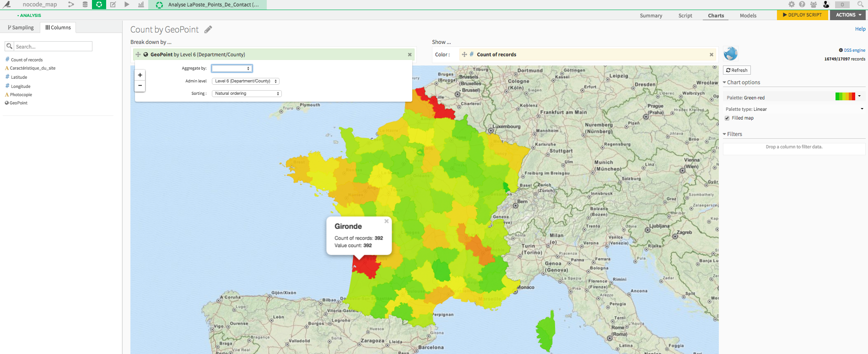Image resolution: width=868 pixels, height=354 pixels.
Task: Close the Gironde map popup
Action: pos(387,221)
